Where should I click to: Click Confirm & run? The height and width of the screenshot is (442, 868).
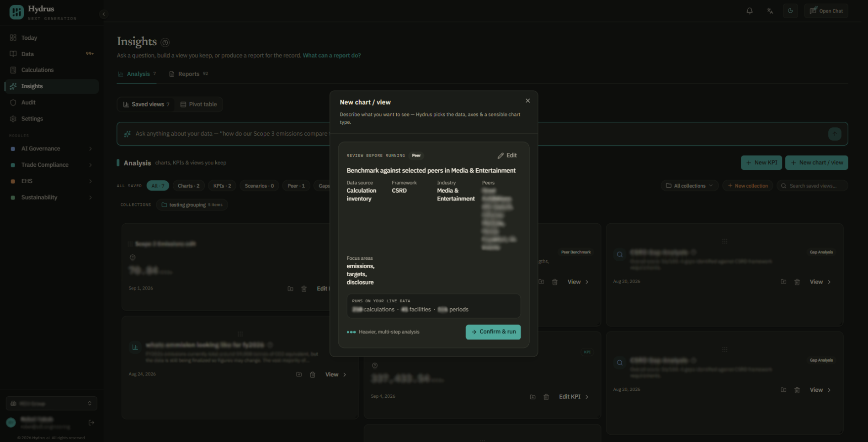tap(493, 332)
